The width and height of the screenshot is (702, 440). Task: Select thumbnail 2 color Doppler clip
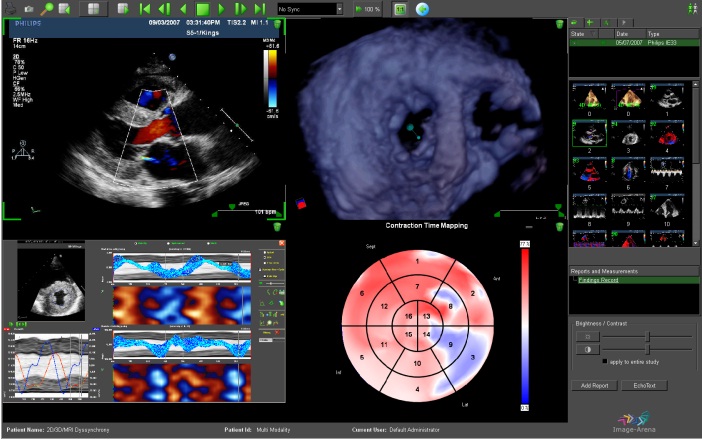pyautogui.click(x=590, y=133)
